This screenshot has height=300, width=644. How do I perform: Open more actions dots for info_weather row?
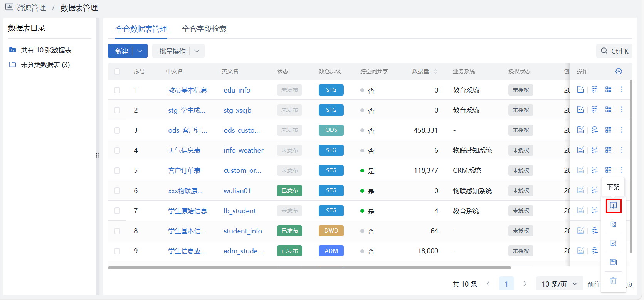click(x=622, y=150)
